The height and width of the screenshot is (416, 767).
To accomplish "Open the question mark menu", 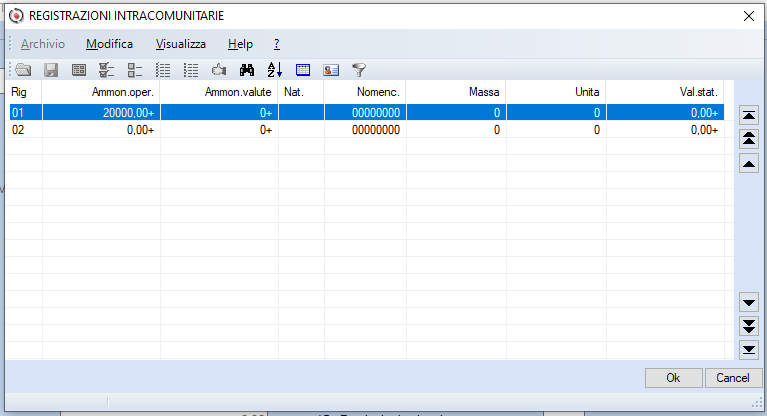I will pyautogui.click(x=277, y=44).
